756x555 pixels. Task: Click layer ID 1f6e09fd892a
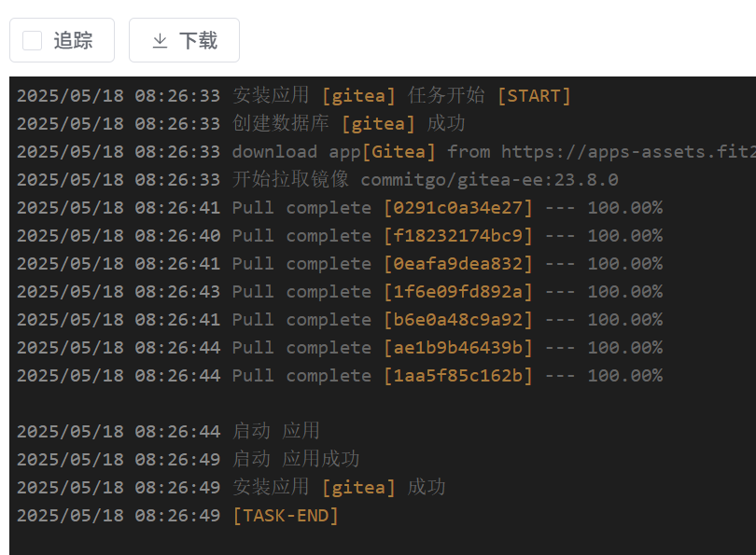point(458,292)
